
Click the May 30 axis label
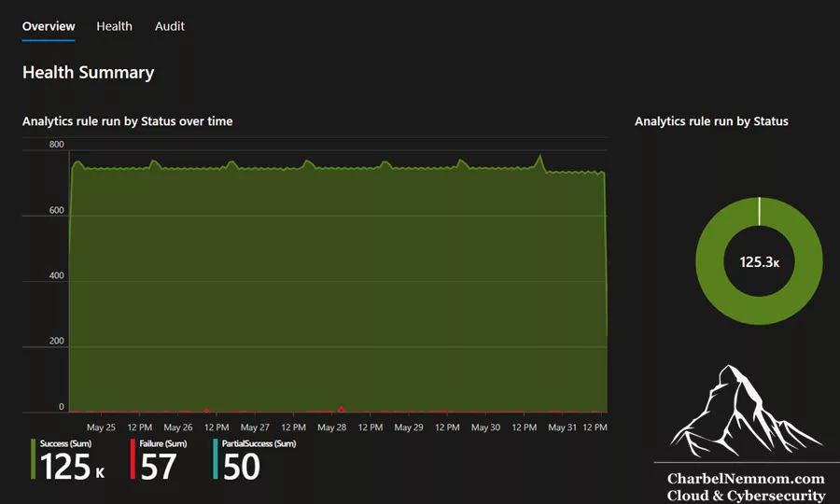[x=485, y=427]
